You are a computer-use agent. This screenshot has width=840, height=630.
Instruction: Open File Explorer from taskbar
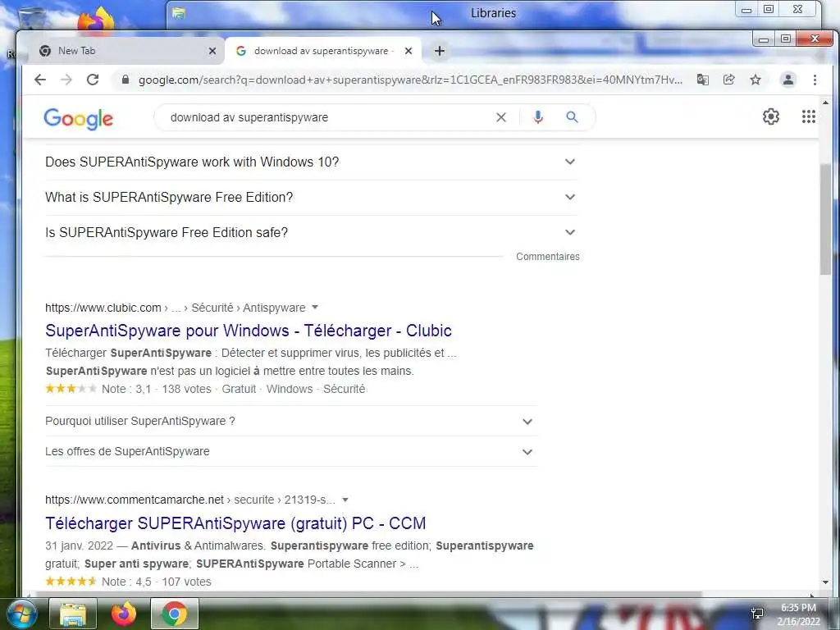coord(73,614)
